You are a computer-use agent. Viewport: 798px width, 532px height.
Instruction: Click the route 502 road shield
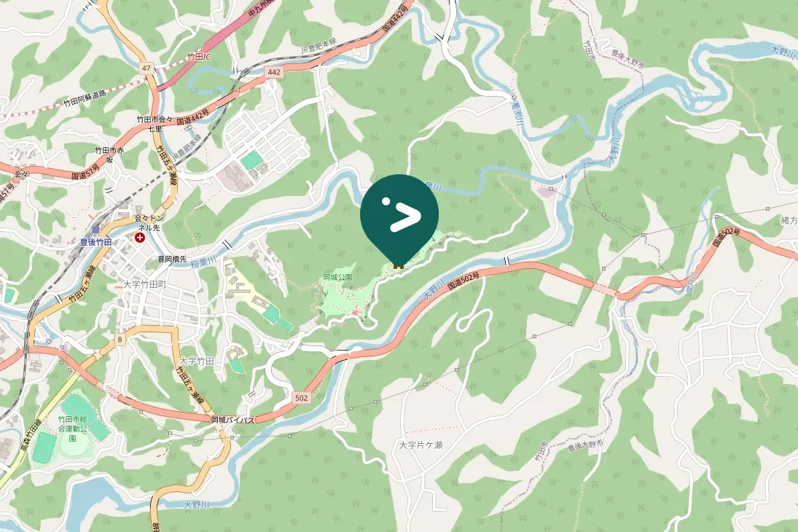click(x=301, y=398)
